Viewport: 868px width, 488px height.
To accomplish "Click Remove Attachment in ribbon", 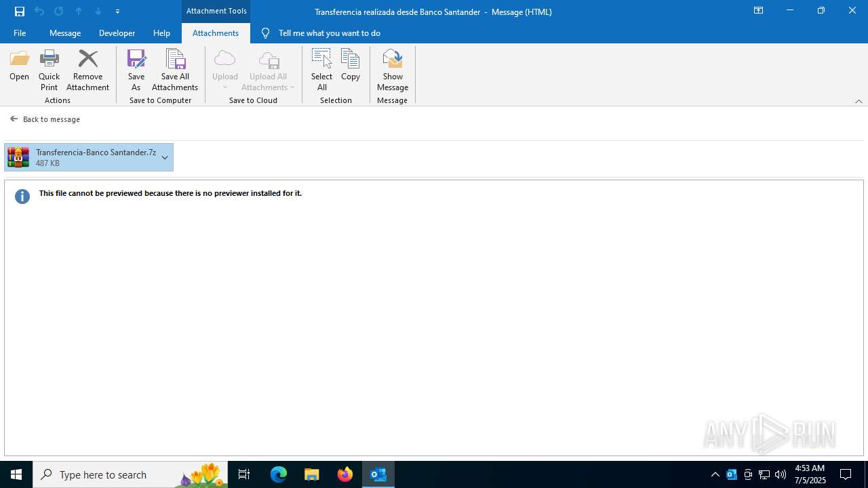I will (x=87, y=70).
